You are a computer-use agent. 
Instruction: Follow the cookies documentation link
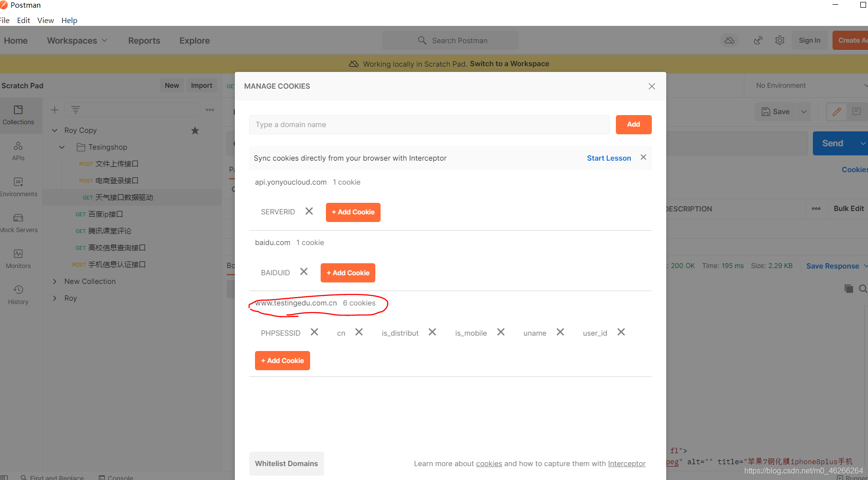click(489, 464)
